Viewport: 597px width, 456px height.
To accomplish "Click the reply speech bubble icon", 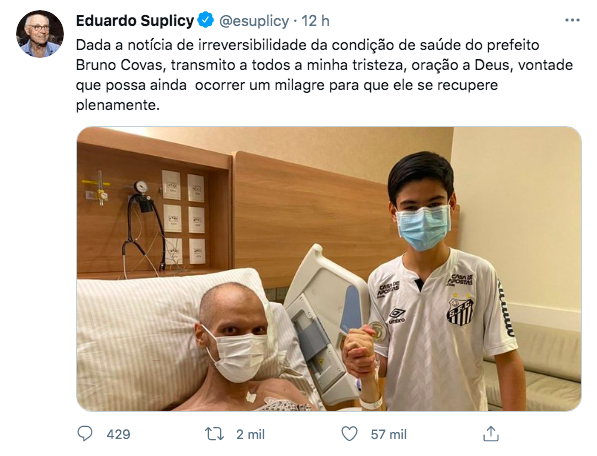I will [x=85, y=434].
